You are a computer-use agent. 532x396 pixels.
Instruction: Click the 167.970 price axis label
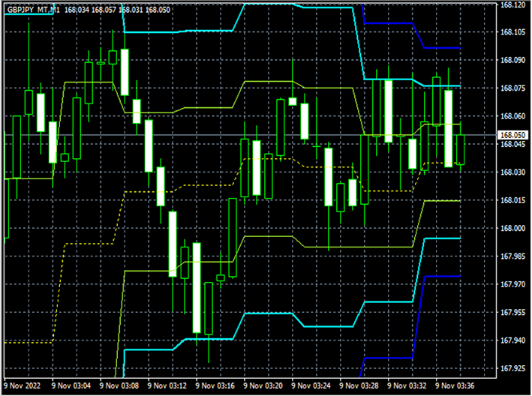pyautogui.click(x=512, y=284)
